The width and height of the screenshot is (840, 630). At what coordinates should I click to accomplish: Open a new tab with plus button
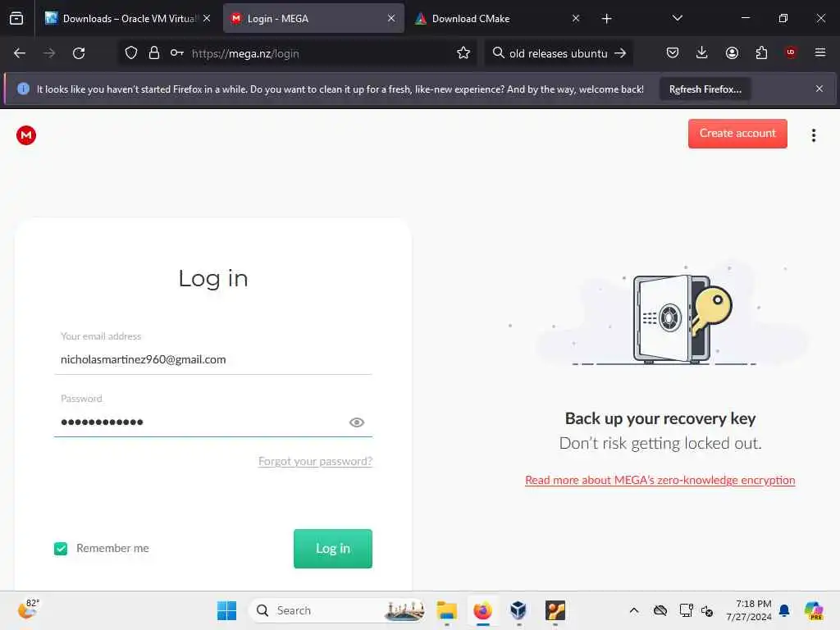click(606, 19)
